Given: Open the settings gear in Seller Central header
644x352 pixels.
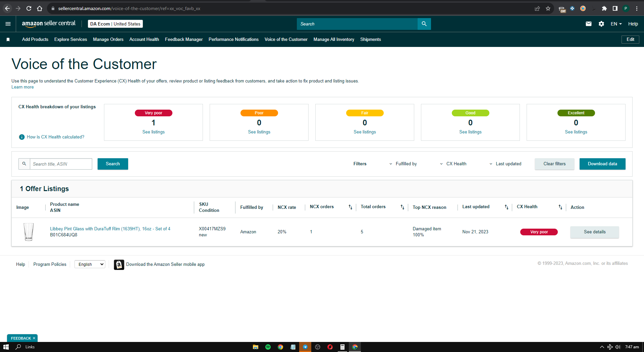Looking at the screenshot, I should [601, 24].
